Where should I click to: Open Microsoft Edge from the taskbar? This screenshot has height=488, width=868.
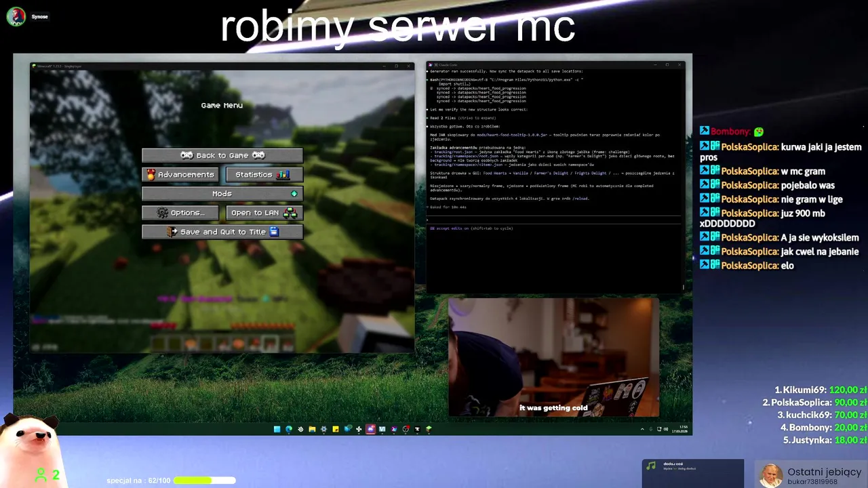pyautogui.click(x=289, y=429)
